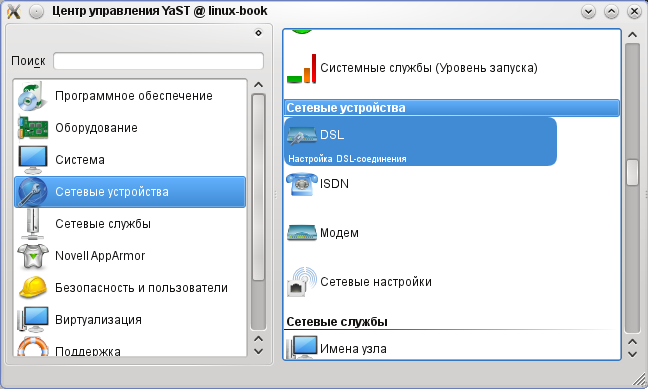Click the 'Сетевые службы' group header on right
The width and height of the screenshot is (648, 389).
pos(337,322)
